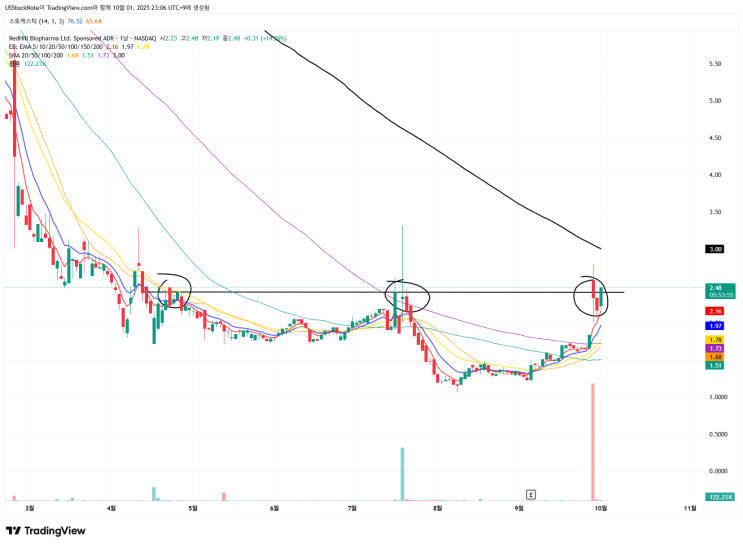This screenshot has width=743, height=546.
Task: Open the TradingView logo link
Action: click(45, 530)
